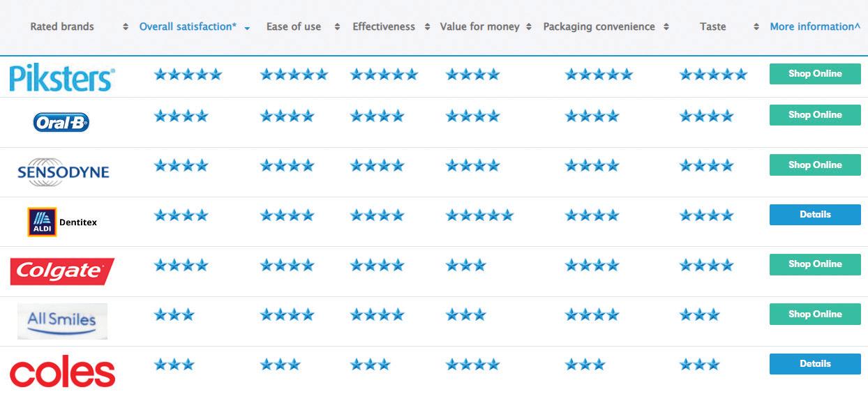Select the Coles brand logo
Viewport: 868px width, 394px height.
[62, 373]
